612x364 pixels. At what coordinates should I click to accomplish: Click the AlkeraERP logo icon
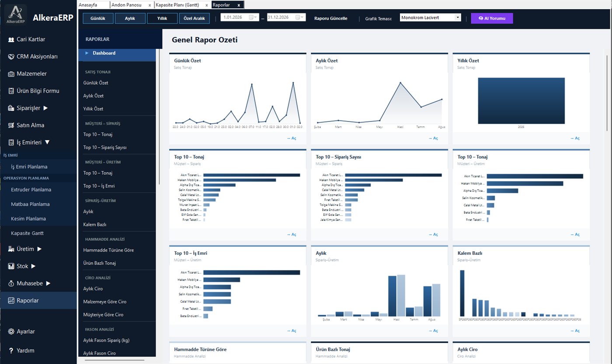[15, 15]
